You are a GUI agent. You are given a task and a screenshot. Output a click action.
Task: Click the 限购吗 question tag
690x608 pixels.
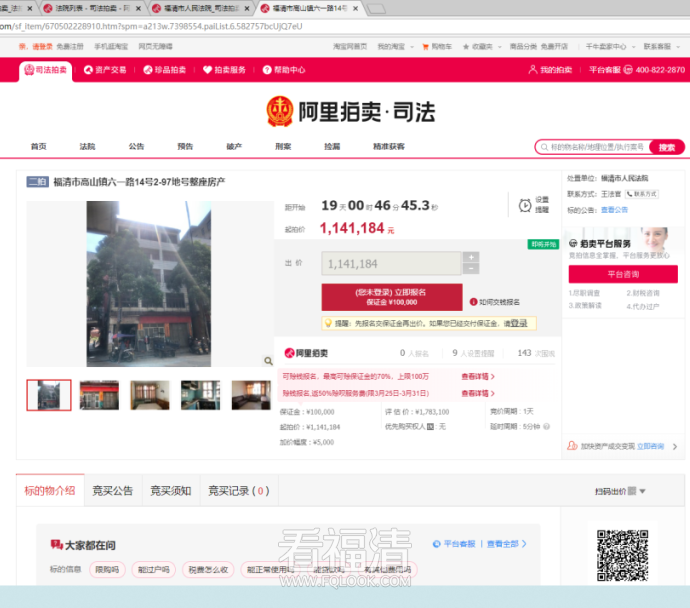107,570
